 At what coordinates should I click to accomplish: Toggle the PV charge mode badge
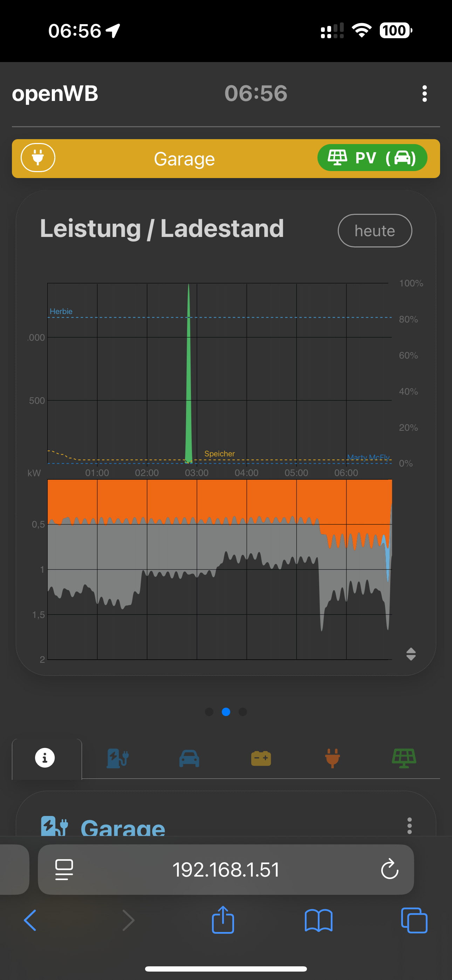372,157
